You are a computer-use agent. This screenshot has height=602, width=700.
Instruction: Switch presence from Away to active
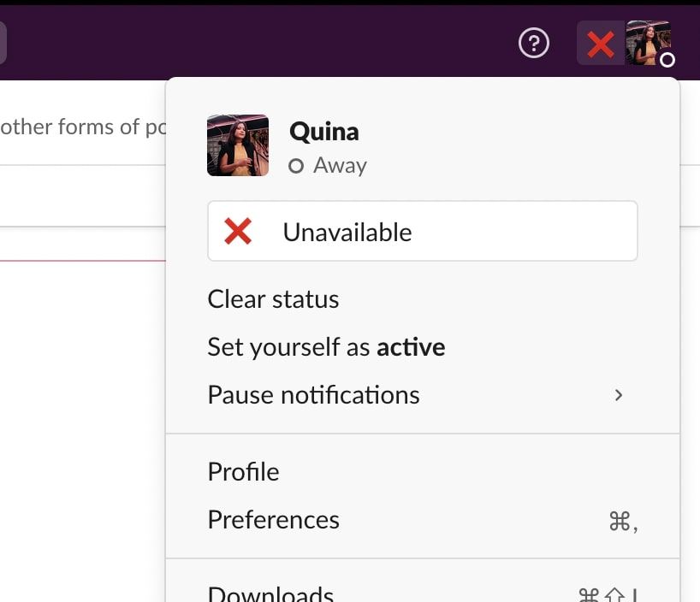[x=325, y=347]
